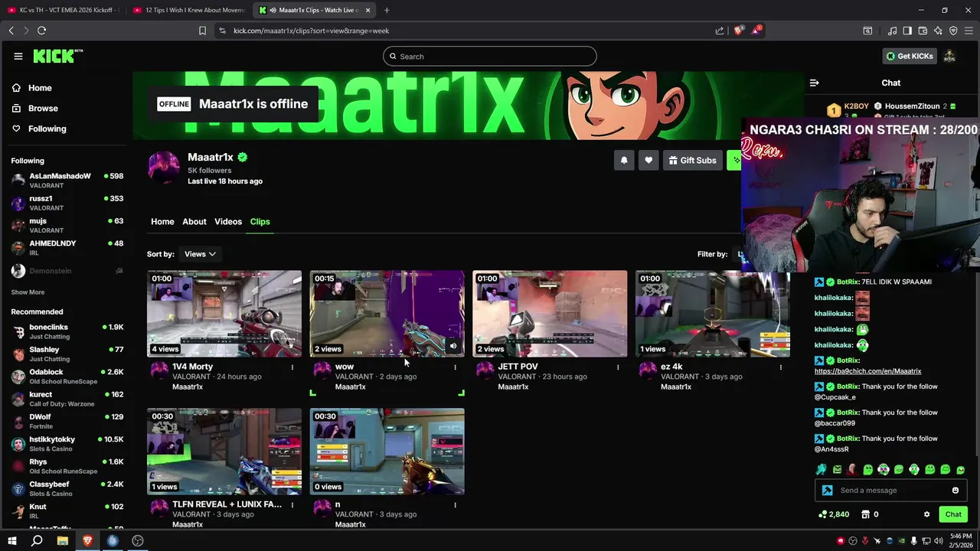
Task: Open the TLFN REVEAL + LUNIX clip thumbnail
Action: [x=224, y=452]
